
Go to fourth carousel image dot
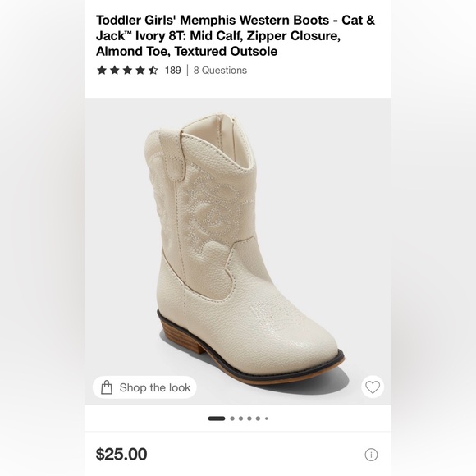tap(249, 419)
